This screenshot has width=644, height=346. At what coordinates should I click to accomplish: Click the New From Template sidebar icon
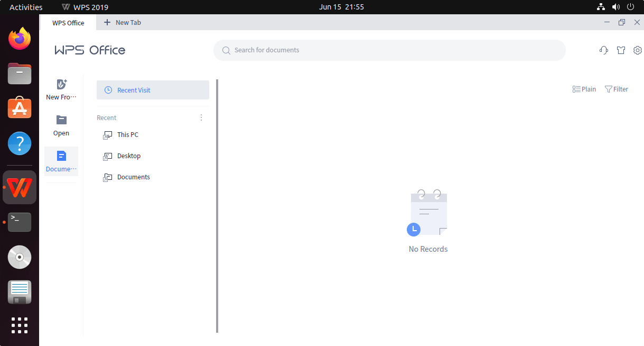click(61, 85)
